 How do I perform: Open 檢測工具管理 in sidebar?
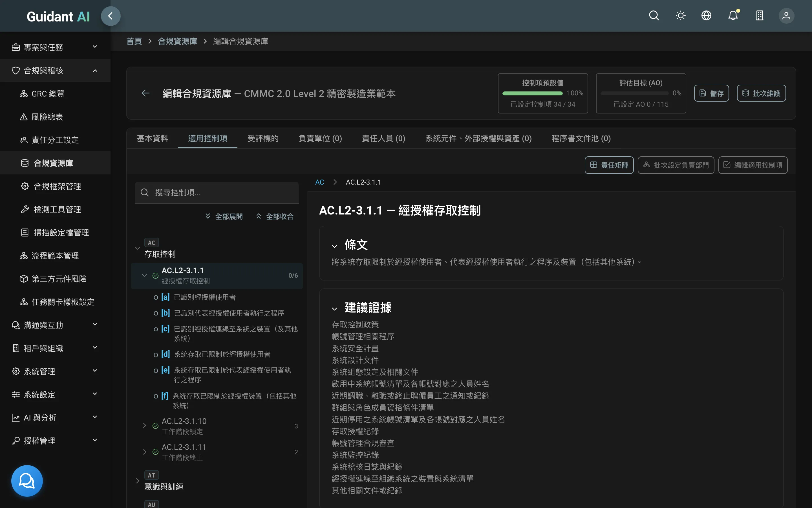tap(55, 209)
